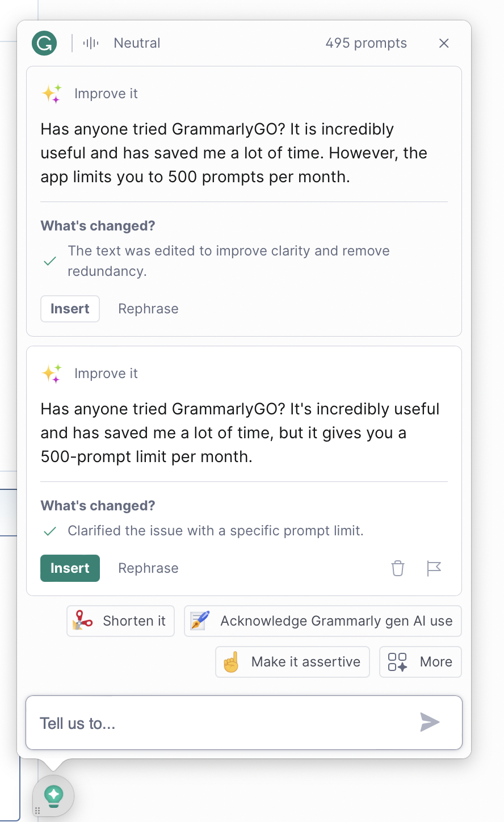Close the GrammarlyGO panel
The height and width of the screenshot is (822, 504).
[x=444, y=43]
